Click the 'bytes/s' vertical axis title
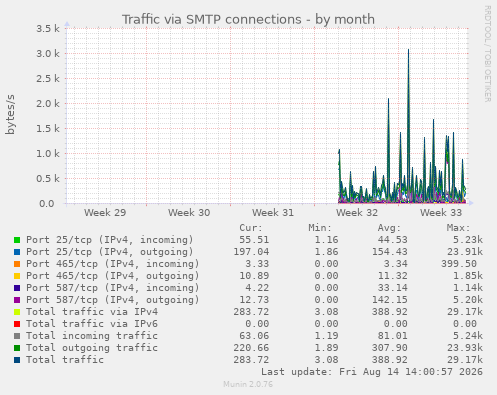 [x=10, y=114]
